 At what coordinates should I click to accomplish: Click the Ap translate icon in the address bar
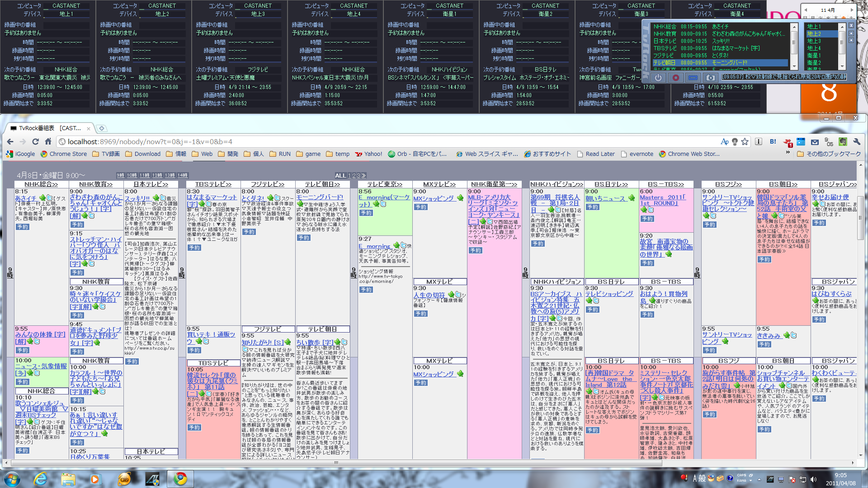click(x=725, y=141)
